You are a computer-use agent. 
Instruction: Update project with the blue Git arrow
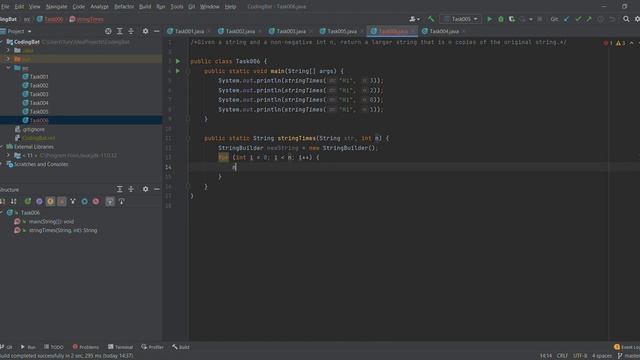click(567, 19)
